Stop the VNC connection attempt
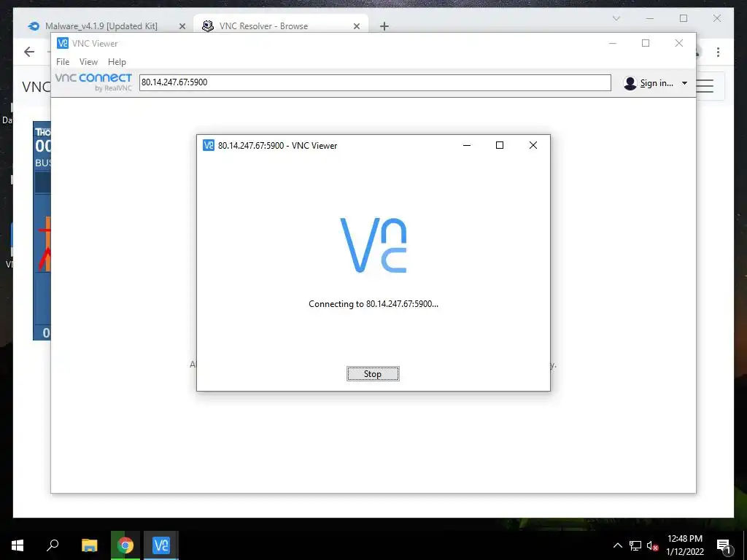The width and height of the screenshot is (747, 560). 373,374
